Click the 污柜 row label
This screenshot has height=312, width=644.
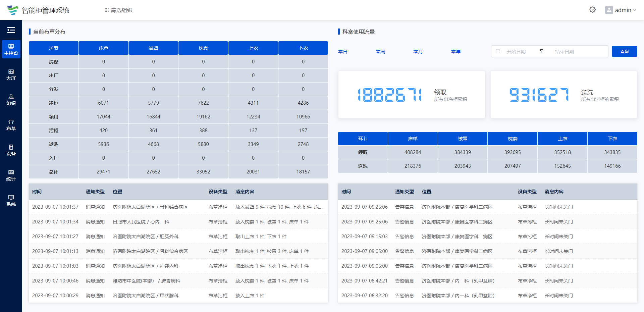pyautogui.click(x=54, y=131)
